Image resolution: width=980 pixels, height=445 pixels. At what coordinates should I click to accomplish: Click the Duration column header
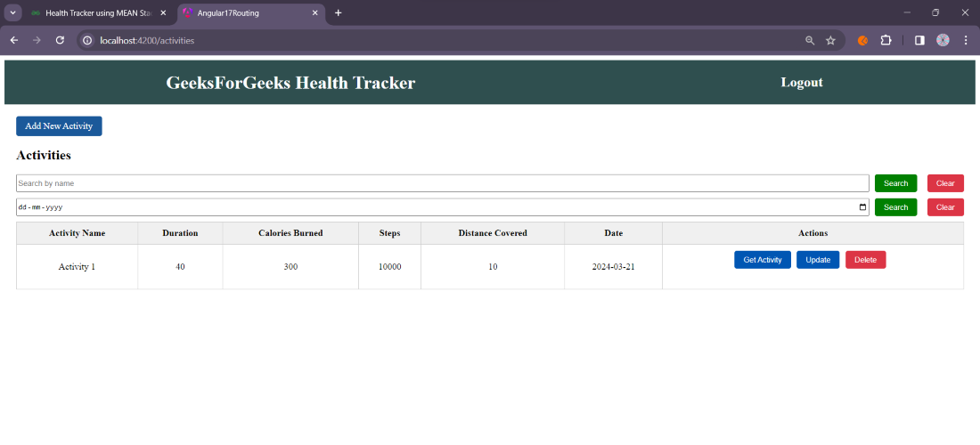click(180, 233)
